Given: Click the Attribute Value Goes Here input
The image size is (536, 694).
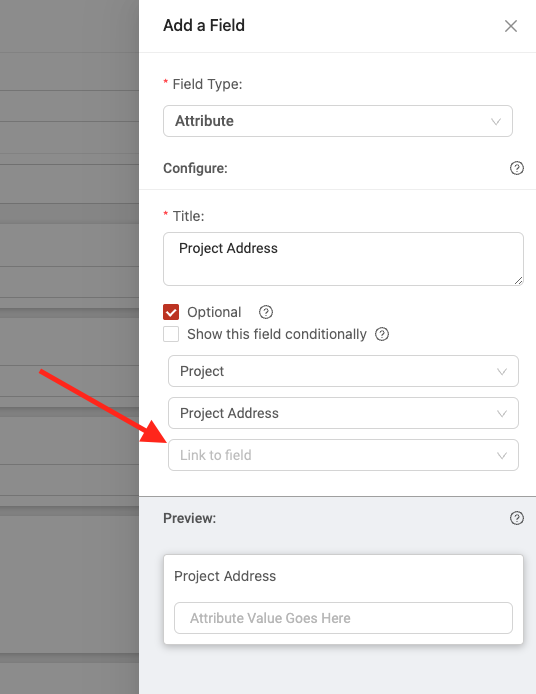Looking at the screenshot, I should [x=343, y=618].
